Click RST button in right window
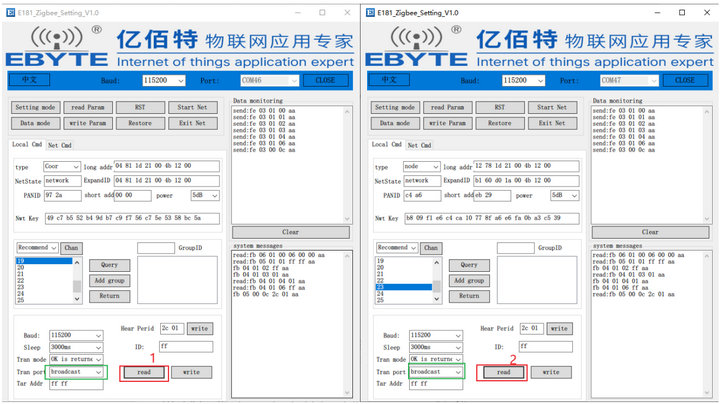The image size is (720, 404). pyautogui.click(x=500, y=107)
